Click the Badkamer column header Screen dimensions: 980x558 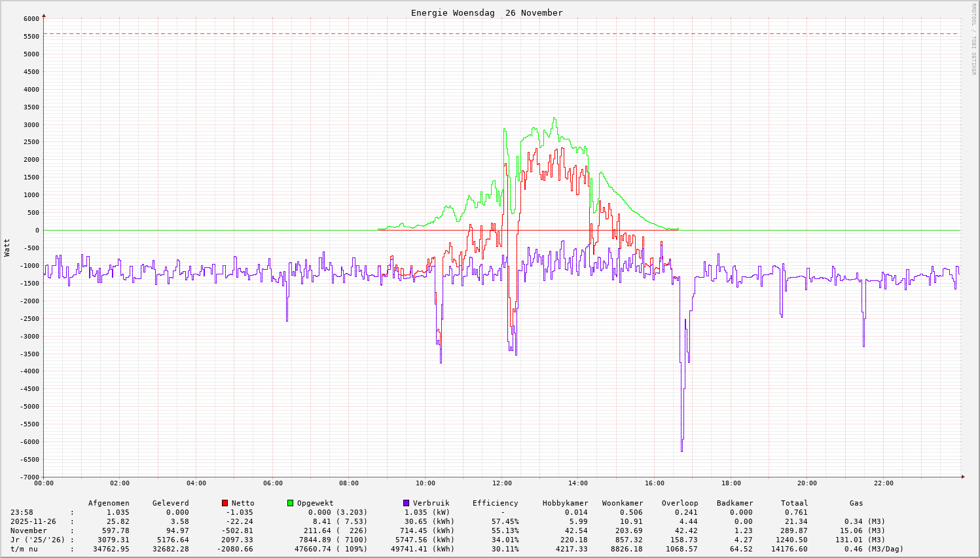click(x=735, y=503)
